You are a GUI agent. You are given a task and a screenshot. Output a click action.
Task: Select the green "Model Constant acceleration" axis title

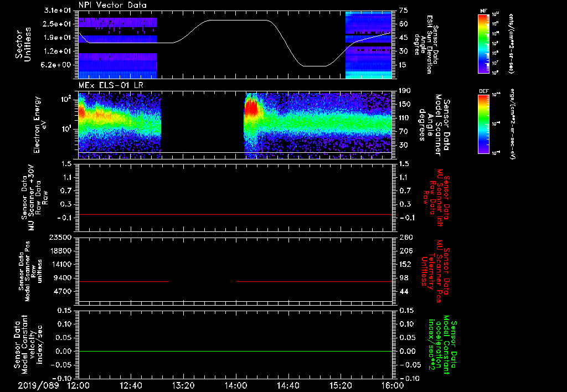(x=443, y=344)
